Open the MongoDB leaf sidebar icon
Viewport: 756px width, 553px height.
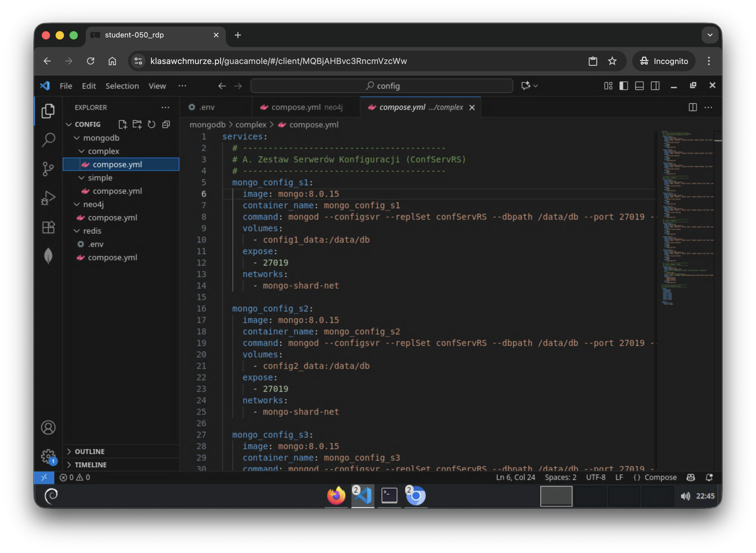pyautogui.click(x=48, y=256)
